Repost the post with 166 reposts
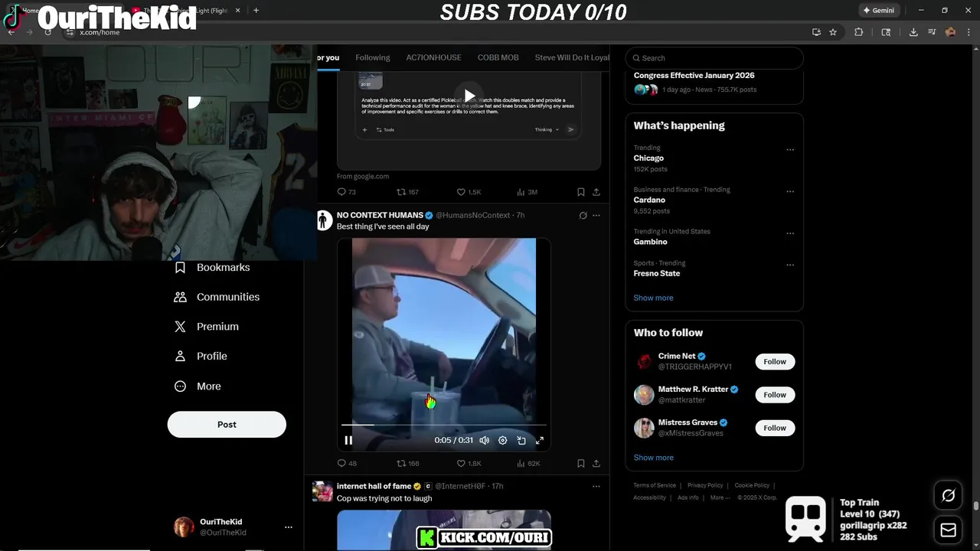 coord(407,463)
